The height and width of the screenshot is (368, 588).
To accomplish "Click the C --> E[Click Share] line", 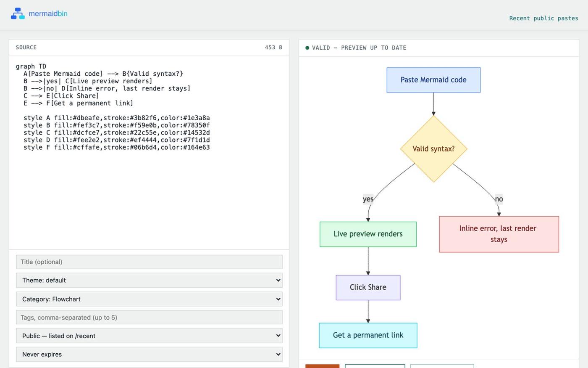I will 61,96.
